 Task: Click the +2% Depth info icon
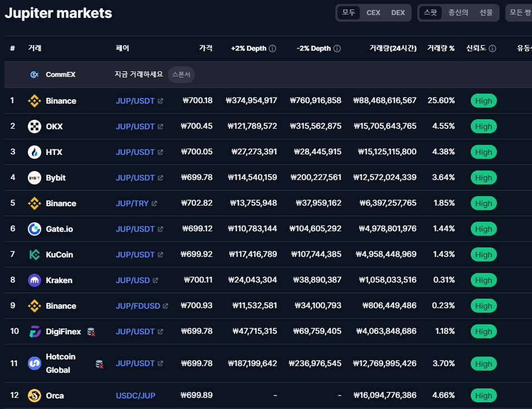272,48
